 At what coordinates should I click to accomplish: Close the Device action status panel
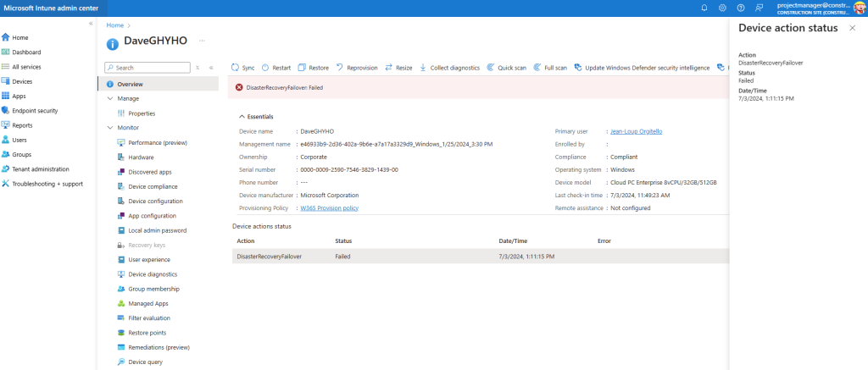pos(852,28)
